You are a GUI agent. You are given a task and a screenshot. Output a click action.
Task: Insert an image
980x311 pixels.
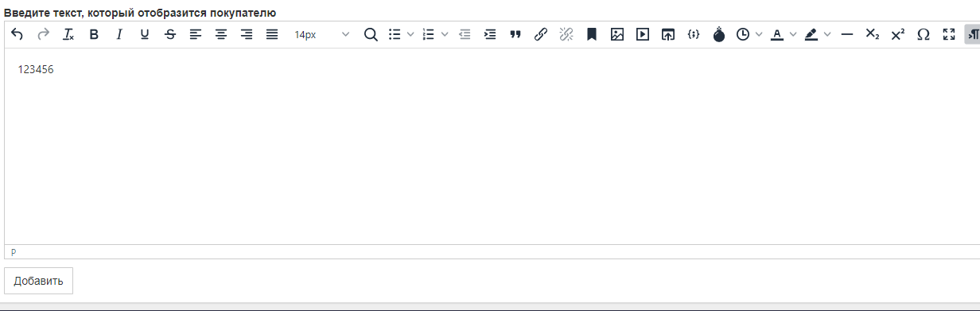click(x=617, y=34)
